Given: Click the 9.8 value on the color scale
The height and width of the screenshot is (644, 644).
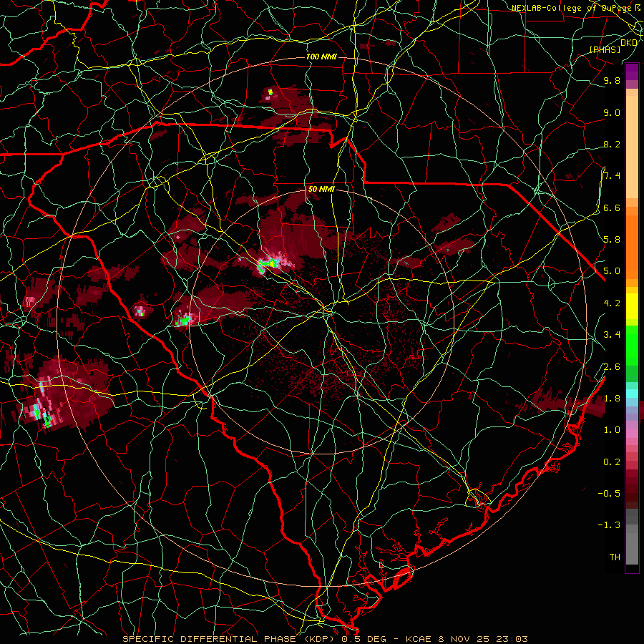Looking at the screenshot, I should [x=612, y=81].
